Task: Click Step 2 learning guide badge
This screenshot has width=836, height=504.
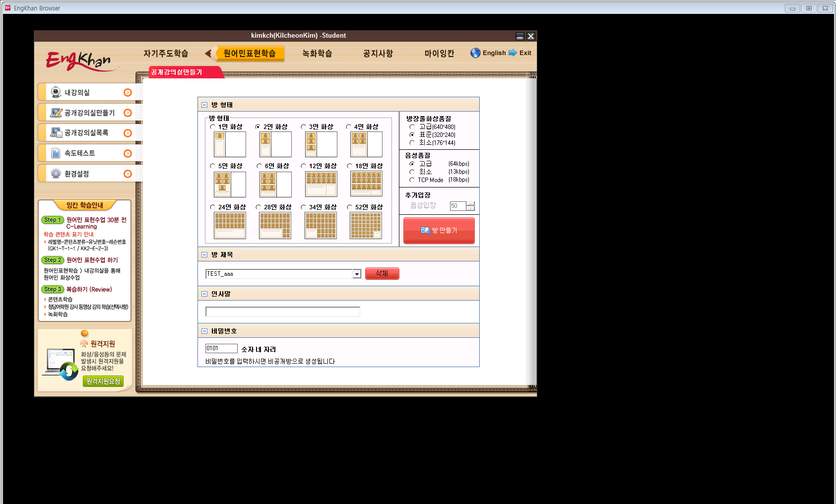Action: [52, 260]
